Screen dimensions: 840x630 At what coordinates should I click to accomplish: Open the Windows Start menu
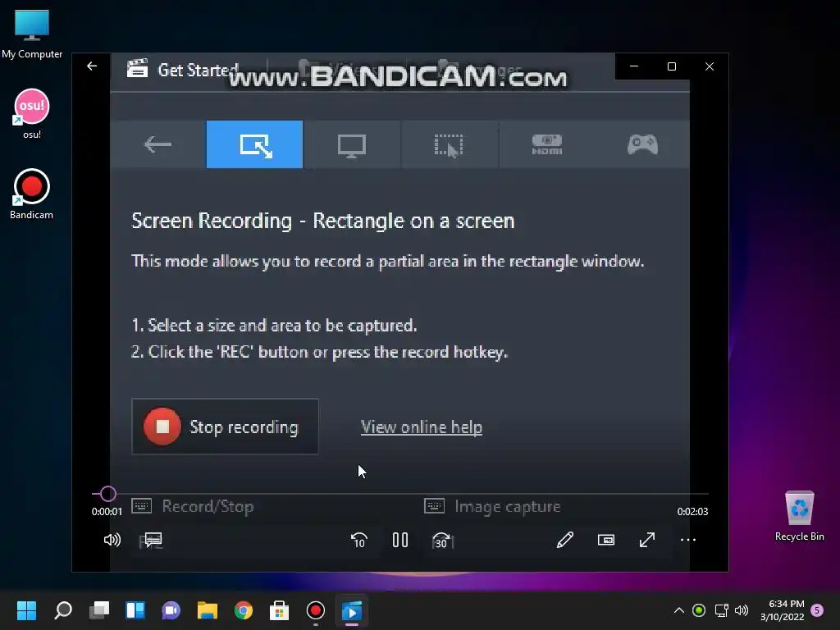26,610
